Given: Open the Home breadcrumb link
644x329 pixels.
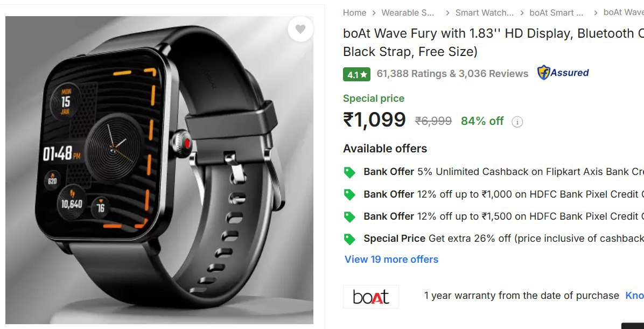Looking at the screenshot, I should 354,13.
